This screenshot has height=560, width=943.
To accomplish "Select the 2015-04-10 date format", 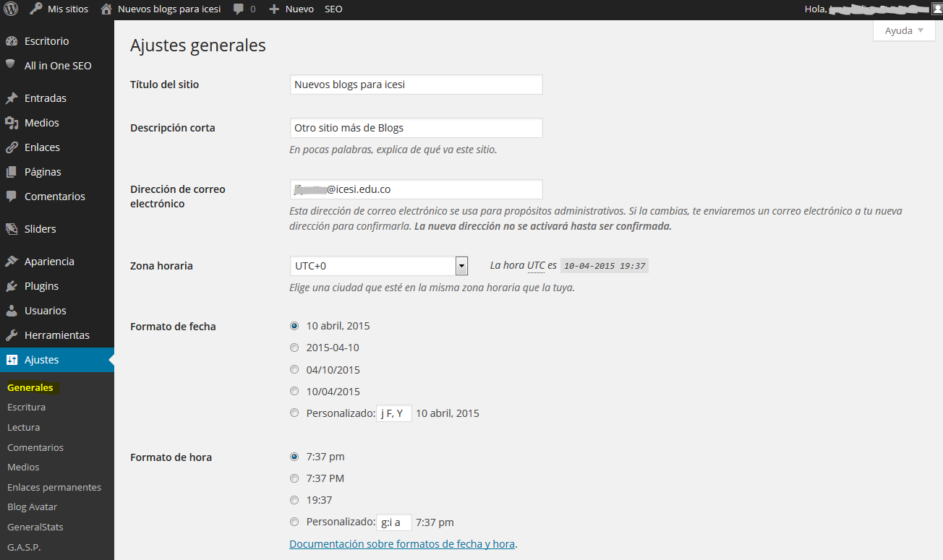I will pos(294,348).
